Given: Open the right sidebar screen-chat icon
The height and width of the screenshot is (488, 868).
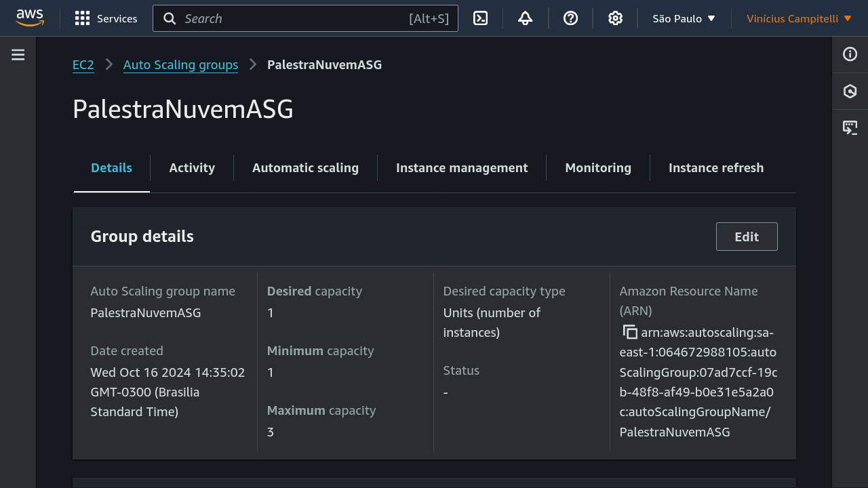Looking at the screenshot, I should (x=850, y=127).
